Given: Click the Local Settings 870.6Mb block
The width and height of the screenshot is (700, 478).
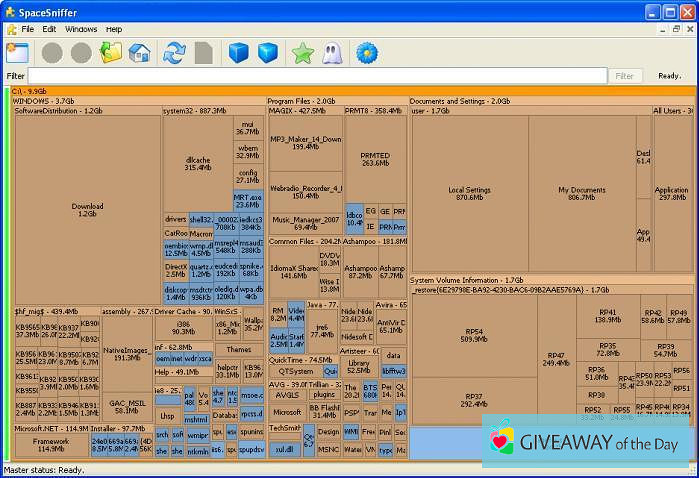Looking at the screenshot, I should coord(469,192).
